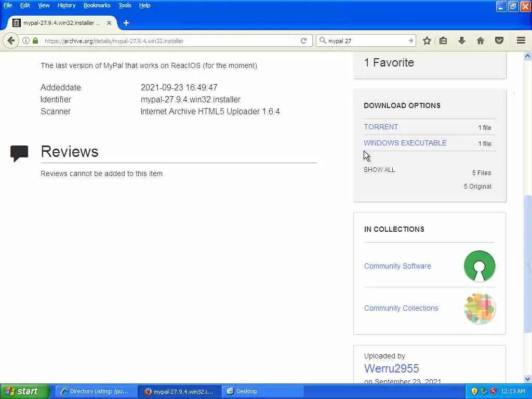Open a new tab with plus button
532x399 pixels.
126,23
